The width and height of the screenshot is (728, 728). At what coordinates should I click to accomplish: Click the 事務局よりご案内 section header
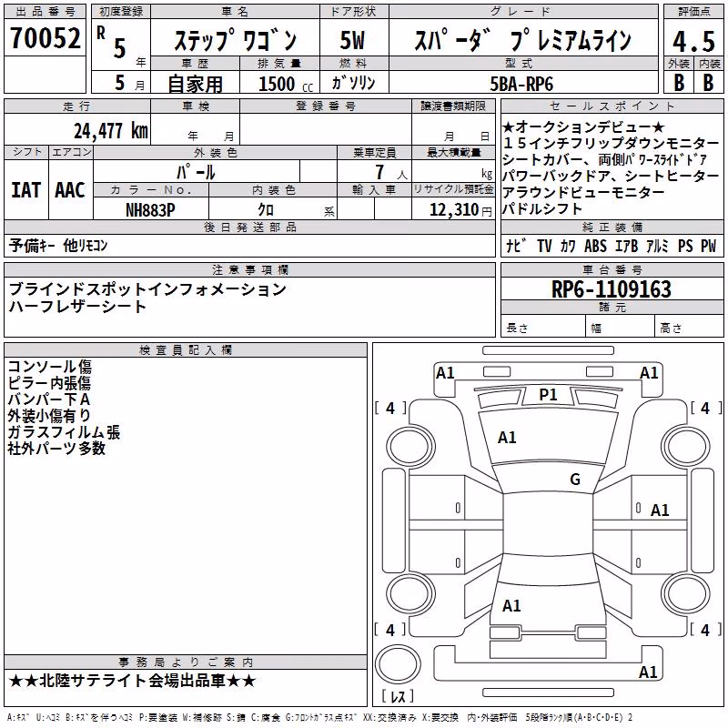coord(186,662)
